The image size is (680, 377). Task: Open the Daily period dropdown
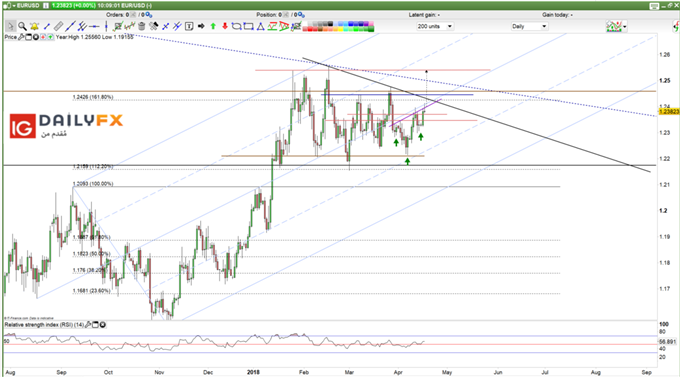coord(529,26)
